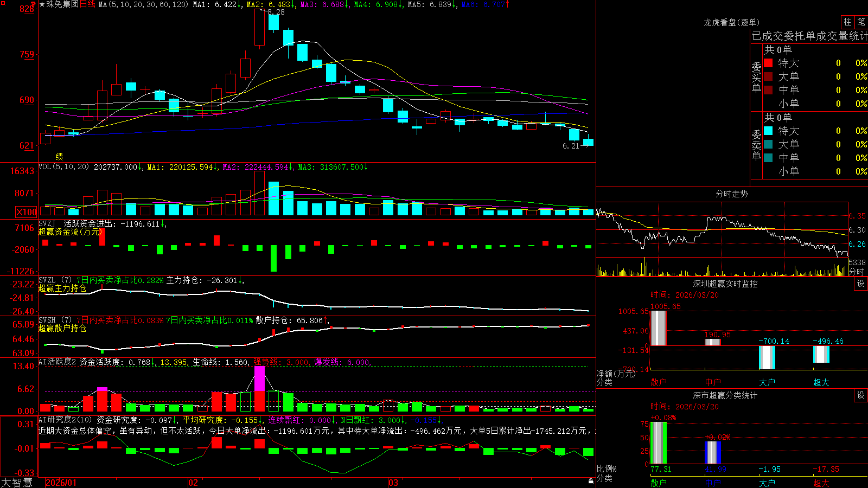Jump to month 03 on the time axis
Image resolution: width=868 pixels, height=488 pixels.
click(393, 483)
